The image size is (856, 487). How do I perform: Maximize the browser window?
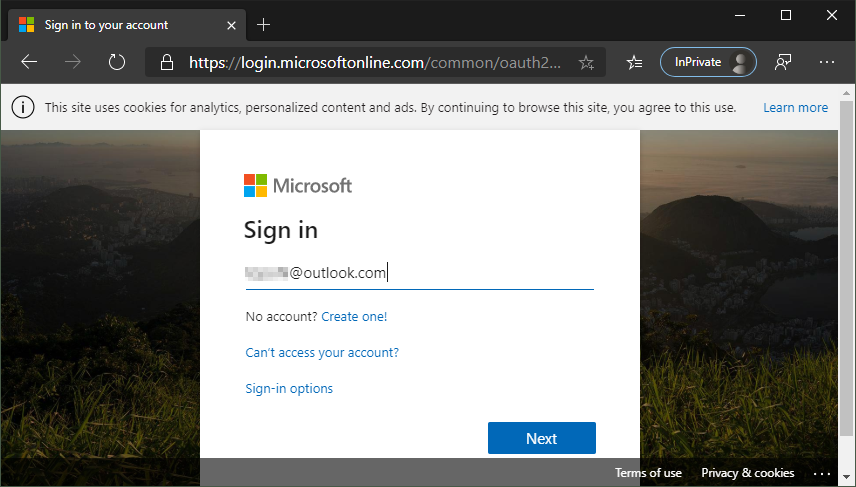[786, 15]
